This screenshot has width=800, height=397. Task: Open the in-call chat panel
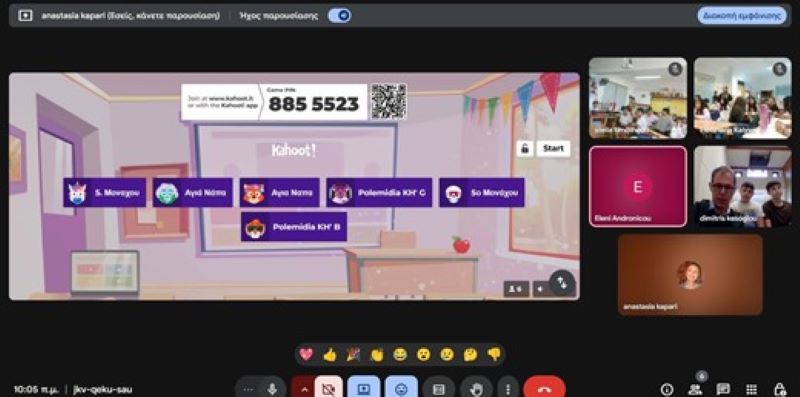point(723,389)
